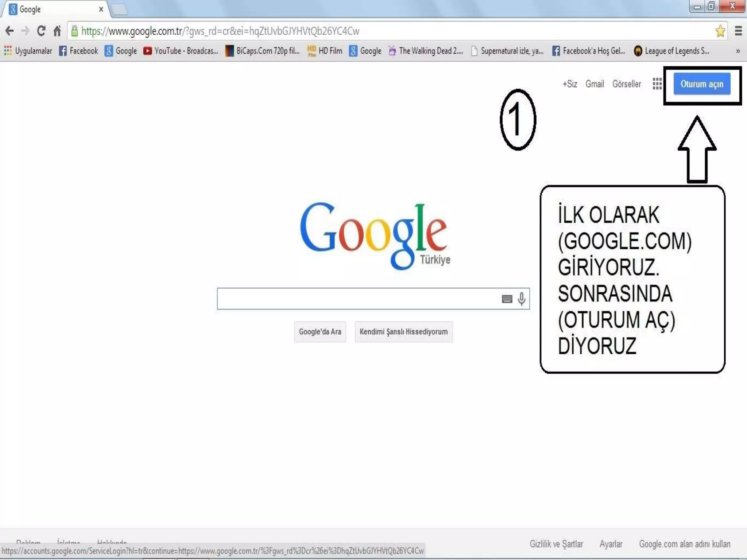Viewport: 747px width, 560px height.
Task: Open Uygulamalar apps shortcut in bookmarks bar
Action: 28,51
